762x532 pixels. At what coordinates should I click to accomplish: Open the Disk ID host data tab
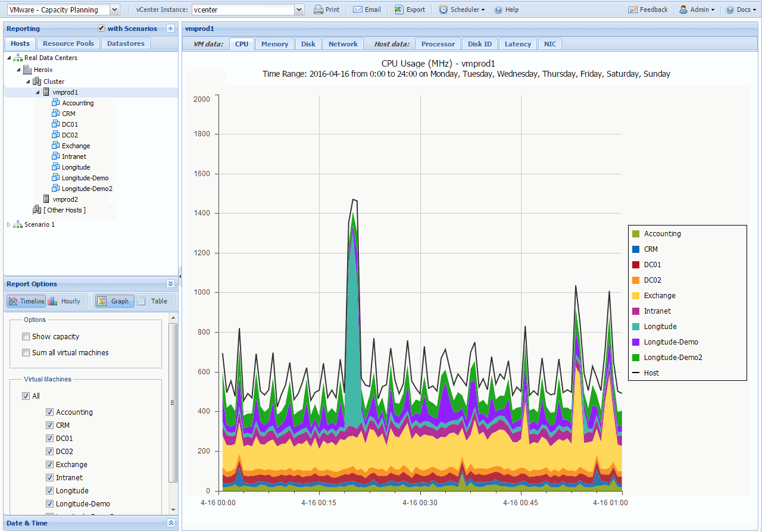(x=480, y=44)
